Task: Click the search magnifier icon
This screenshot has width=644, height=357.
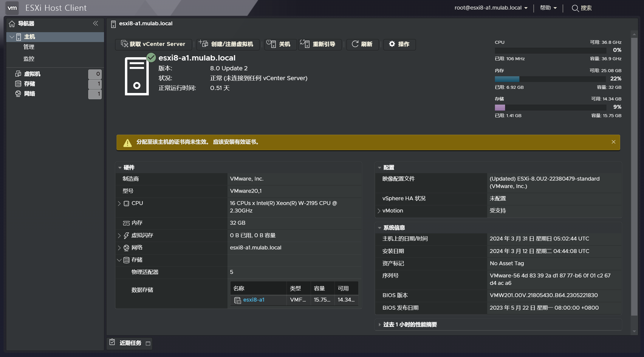Action: point(575,8)
